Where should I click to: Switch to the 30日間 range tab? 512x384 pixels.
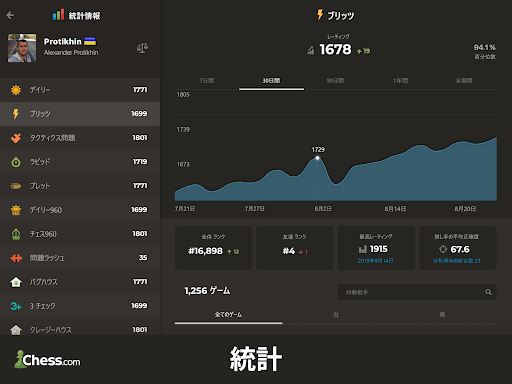(271, 81)
